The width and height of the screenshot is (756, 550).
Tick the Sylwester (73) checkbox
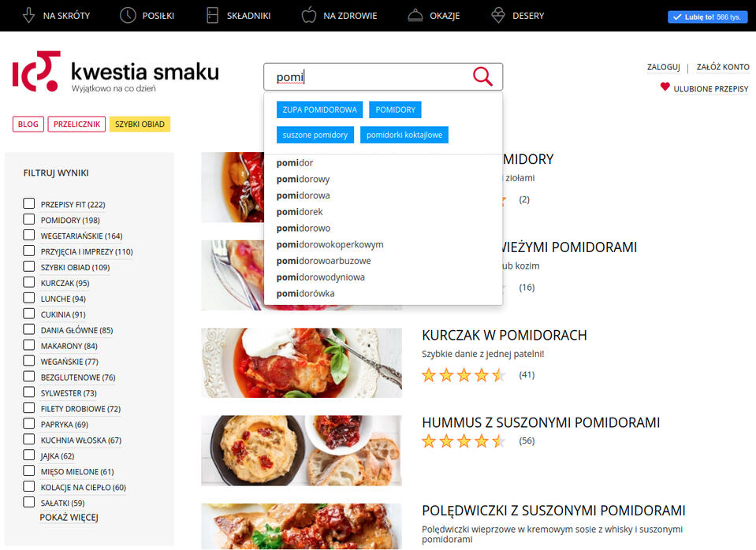point(29,392)
